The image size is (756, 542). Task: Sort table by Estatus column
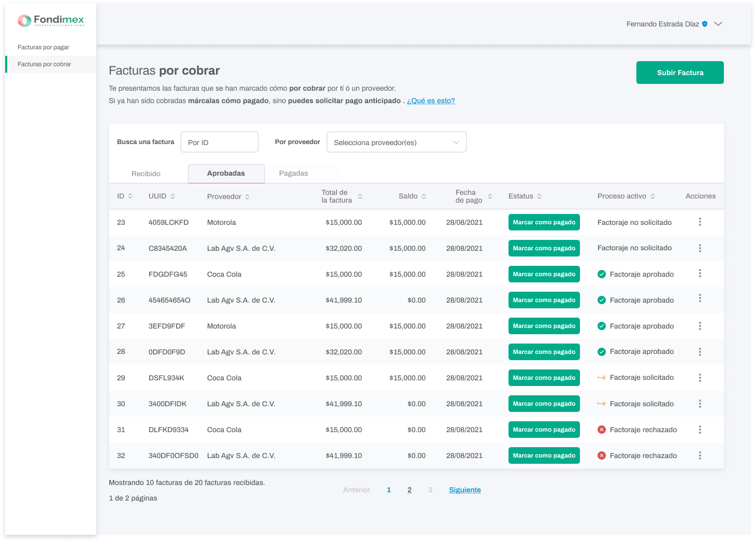[540, 196]
